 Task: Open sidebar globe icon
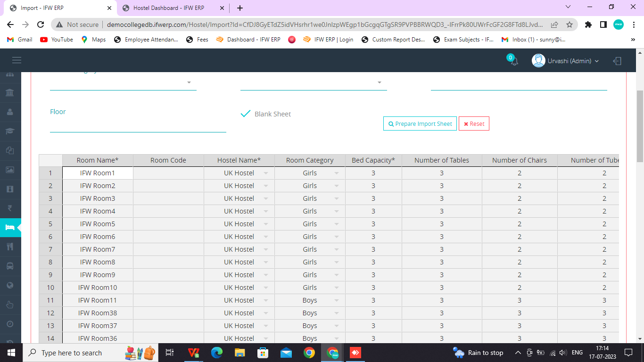click(10, 285)
